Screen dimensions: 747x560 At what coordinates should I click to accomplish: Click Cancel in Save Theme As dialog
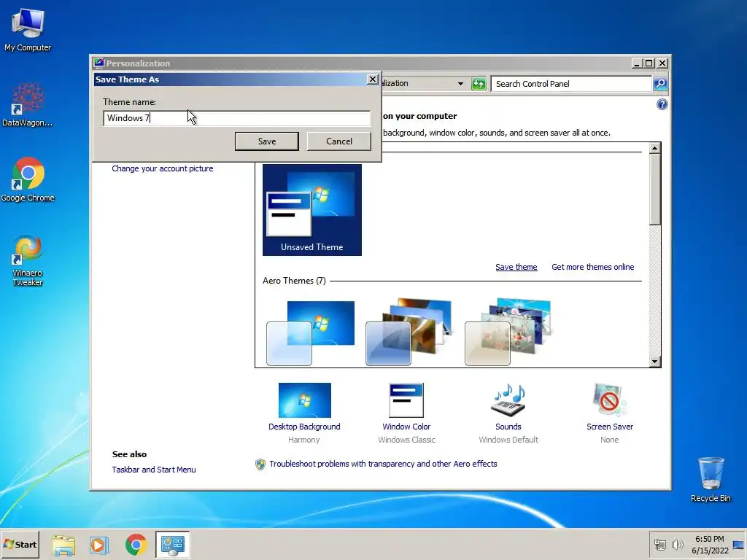(338, 141)
